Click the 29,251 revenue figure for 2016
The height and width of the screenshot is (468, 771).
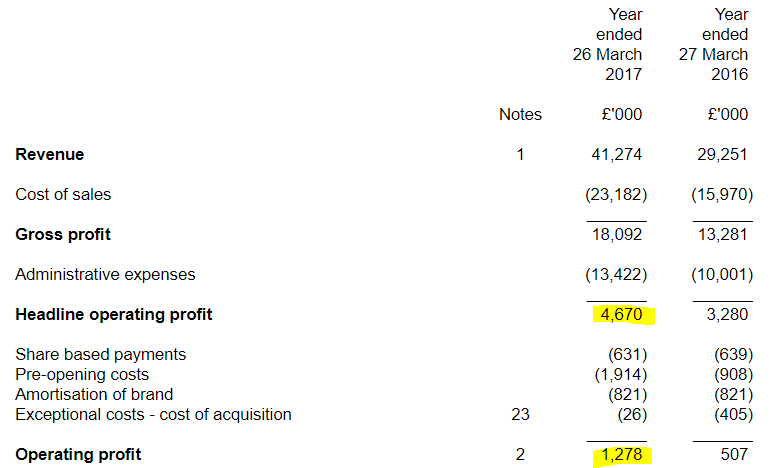[x=722, y=155]
